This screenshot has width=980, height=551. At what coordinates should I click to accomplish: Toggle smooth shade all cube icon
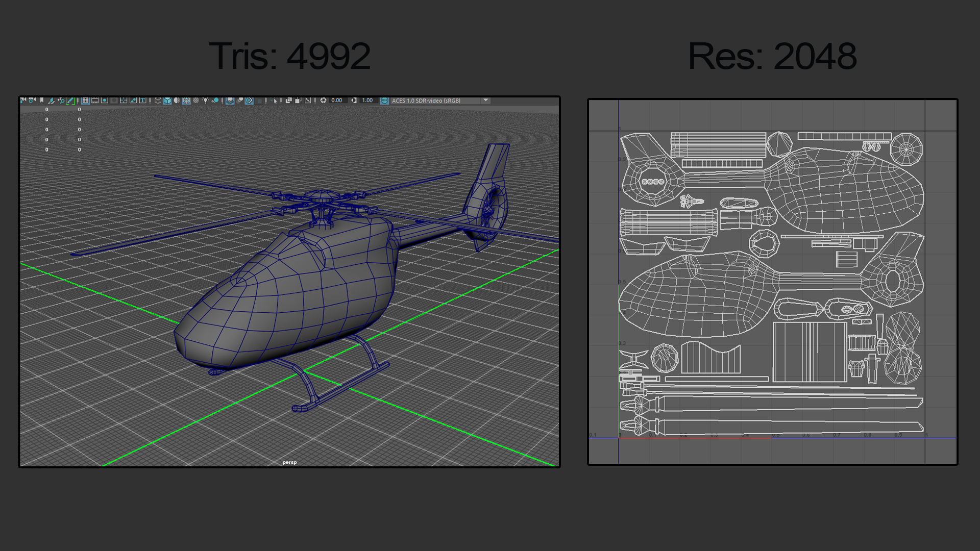point(167,101)
